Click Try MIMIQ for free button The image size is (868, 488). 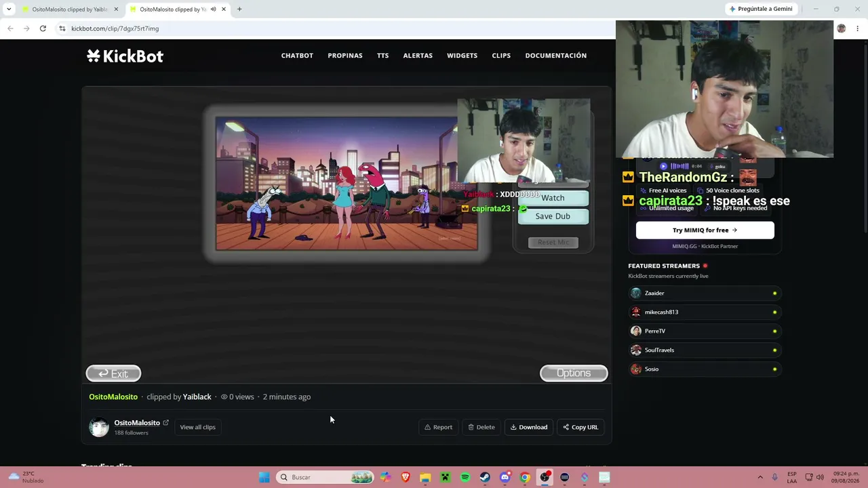click(x=705, y=230)
